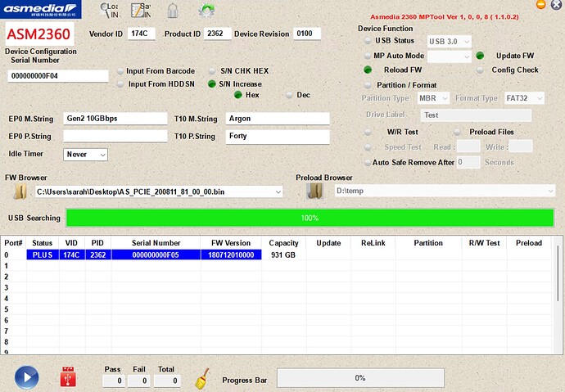The height and width of the screenshot is (392, 565).
Task: Expand the FW Browser file path dropdown
Action: point(278,191)
